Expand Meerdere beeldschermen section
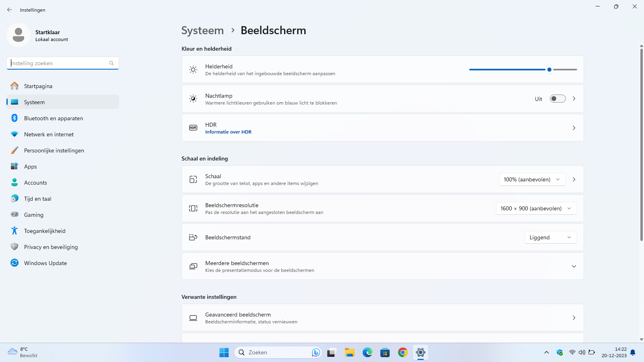This screenshot has height=362, width=644. pos(574,266)
